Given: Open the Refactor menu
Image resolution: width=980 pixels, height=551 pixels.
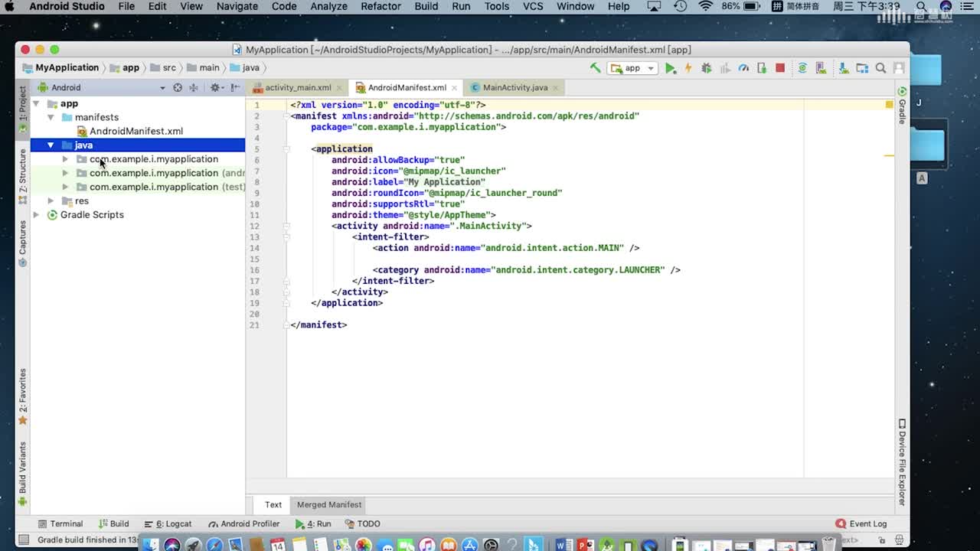Looking at the screenshot, I should [381, 6].
